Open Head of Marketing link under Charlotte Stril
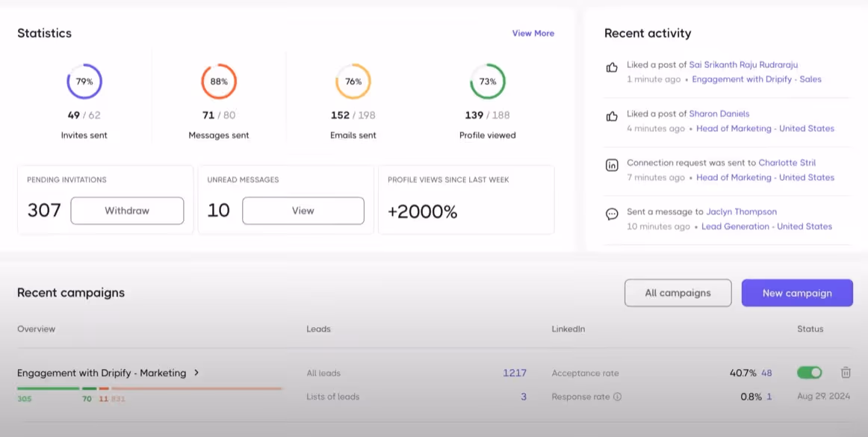 (x=765, y=177)
